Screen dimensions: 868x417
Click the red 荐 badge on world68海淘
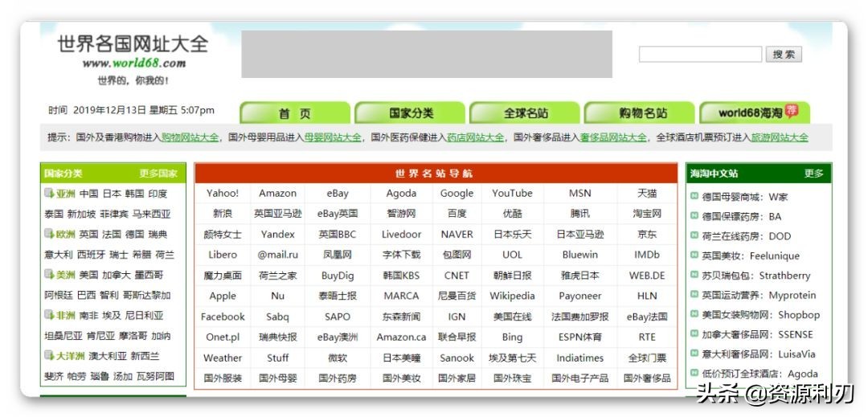pos(792,111)
